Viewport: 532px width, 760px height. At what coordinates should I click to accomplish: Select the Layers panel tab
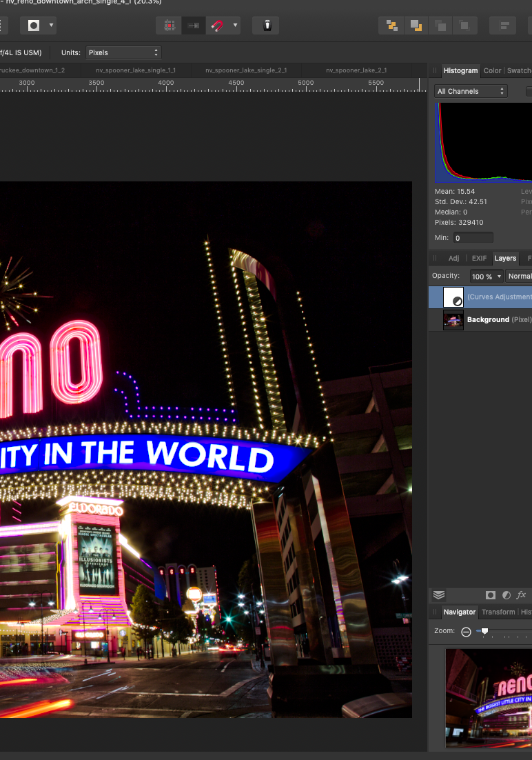pos(505,259)
